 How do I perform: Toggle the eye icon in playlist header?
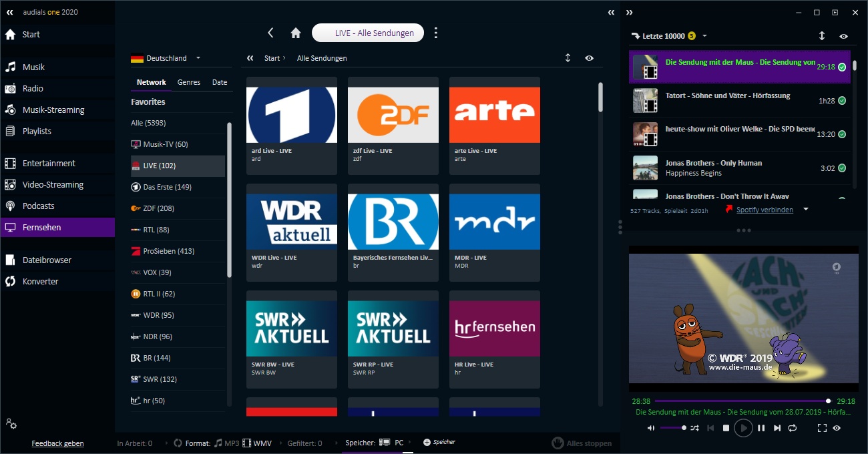point(843,36)
